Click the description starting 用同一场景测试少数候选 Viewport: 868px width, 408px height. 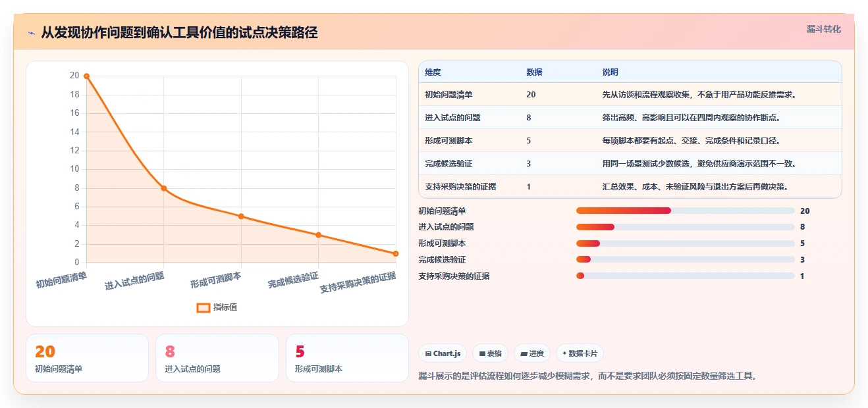pos(699,164)
